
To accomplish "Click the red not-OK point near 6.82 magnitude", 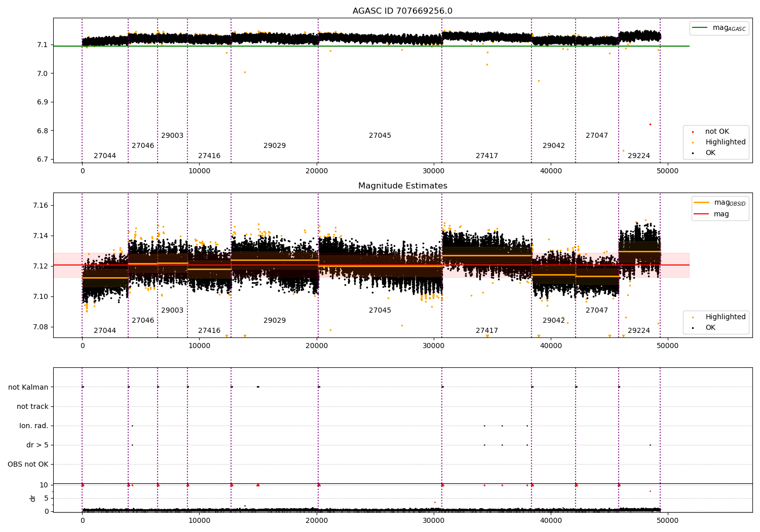I will 650,124.
